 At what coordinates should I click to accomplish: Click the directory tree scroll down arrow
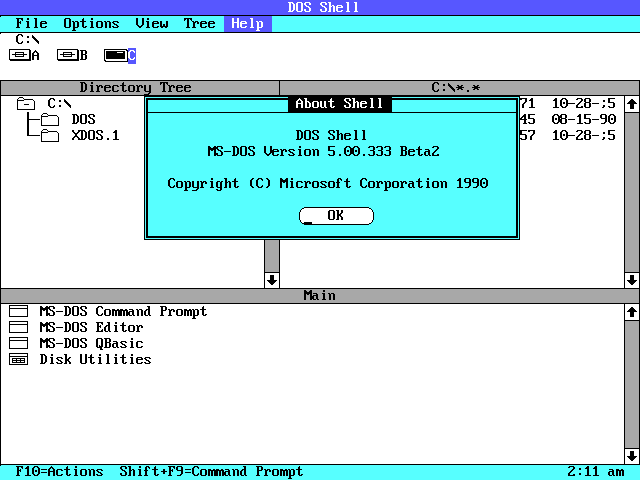point(272,280)
